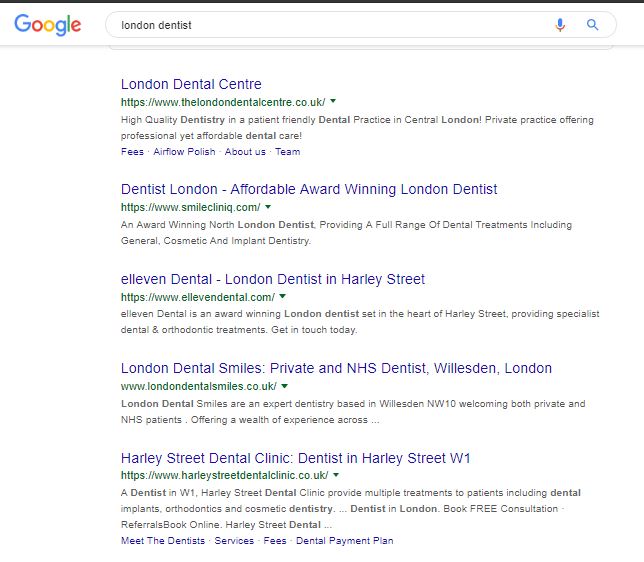
Task: Click snippet 'elleven Dental is an award winning'
Action: 201,314
